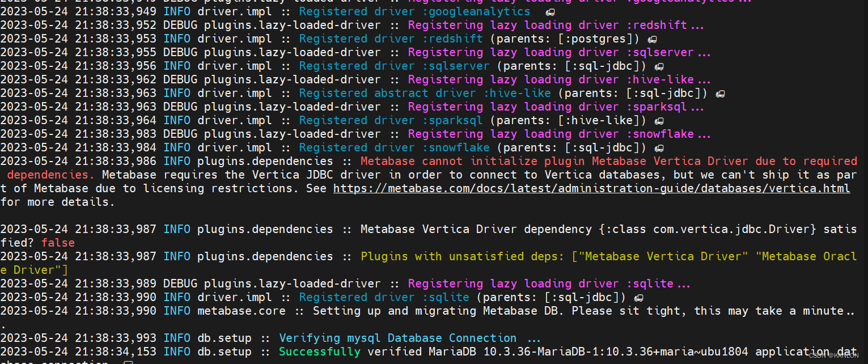Screen dimensions: 868x364
Task: Click the "(parents: [:postgres])" text
Action: pos(565,39)
